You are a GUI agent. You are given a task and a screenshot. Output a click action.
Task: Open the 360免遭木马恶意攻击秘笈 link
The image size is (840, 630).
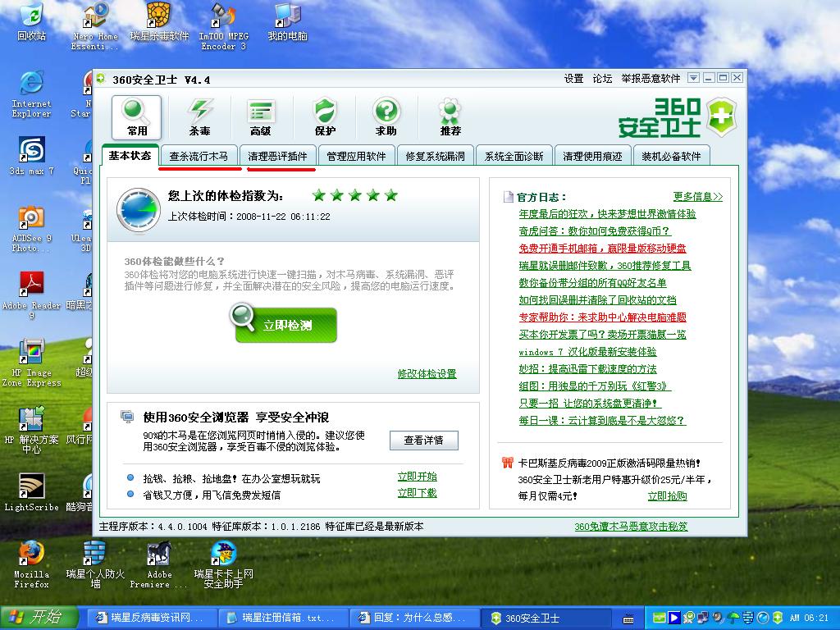tap(631, 527)
